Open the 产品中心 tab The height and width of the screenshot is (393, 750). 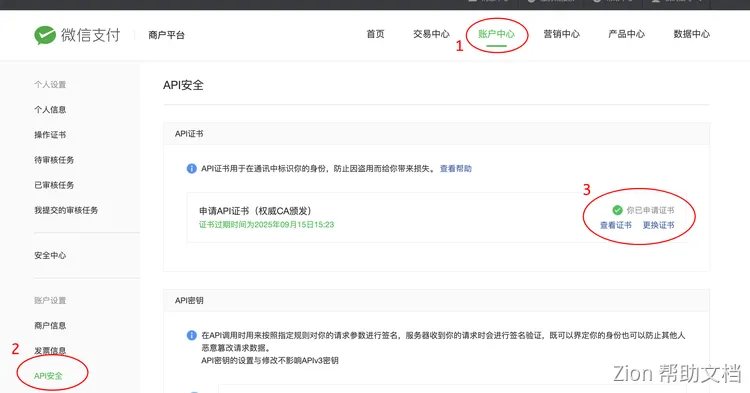click(627, 34)
